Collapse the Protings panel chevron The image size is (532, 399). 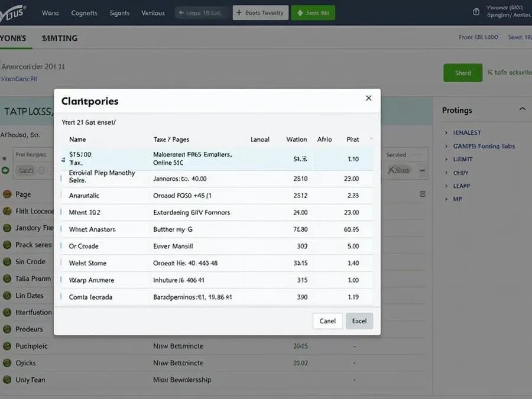(x=523, y=109)
